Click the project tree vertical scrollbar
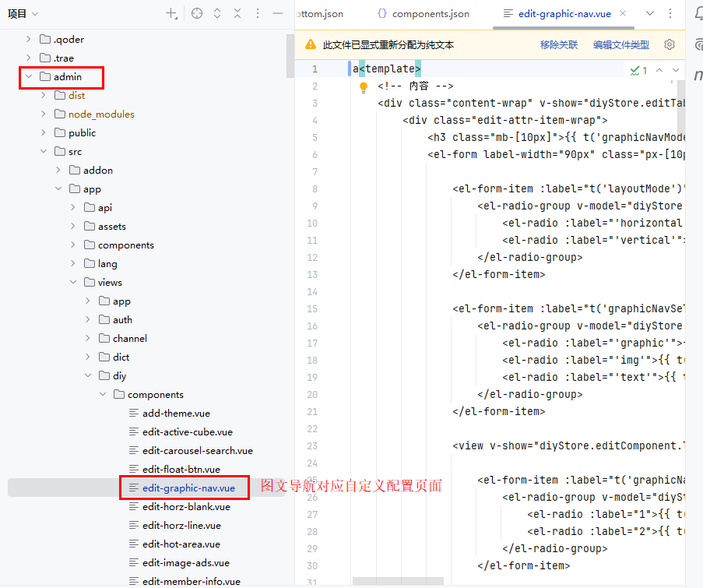703x588 pixels. click(x=290, y=56)
